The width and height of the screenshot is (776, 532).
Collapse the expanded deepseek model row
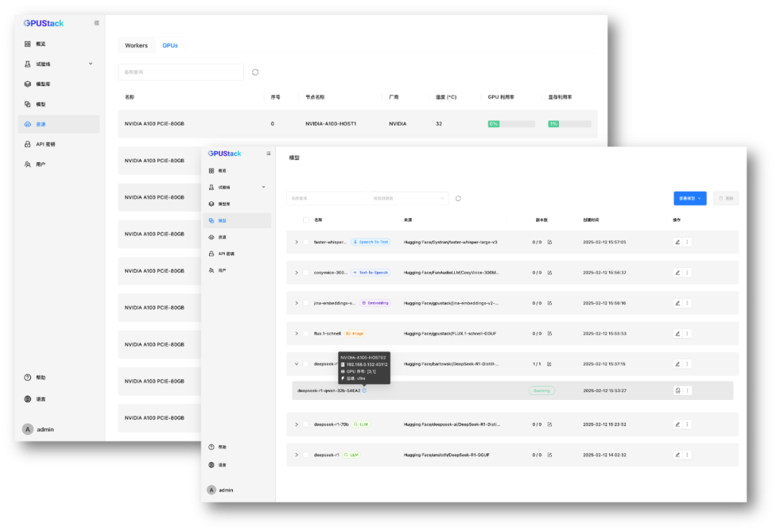[x=297, y=364]
